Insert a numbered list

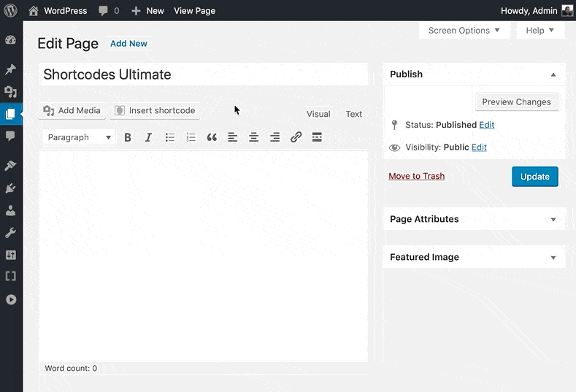pyautogui.click(x=191, y=137)
